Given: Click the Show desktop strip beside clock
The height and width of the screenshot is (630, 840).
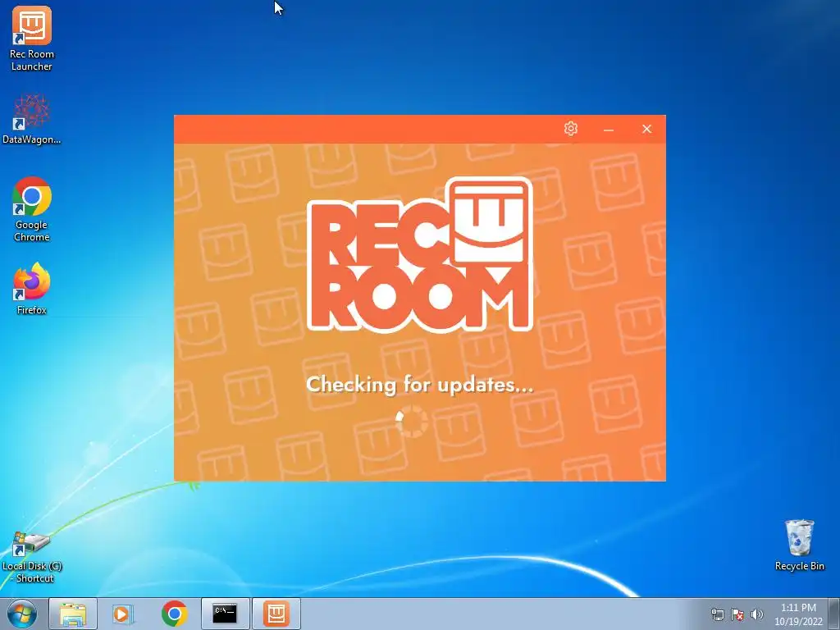Looking at the screenshot, I should 834,614.
